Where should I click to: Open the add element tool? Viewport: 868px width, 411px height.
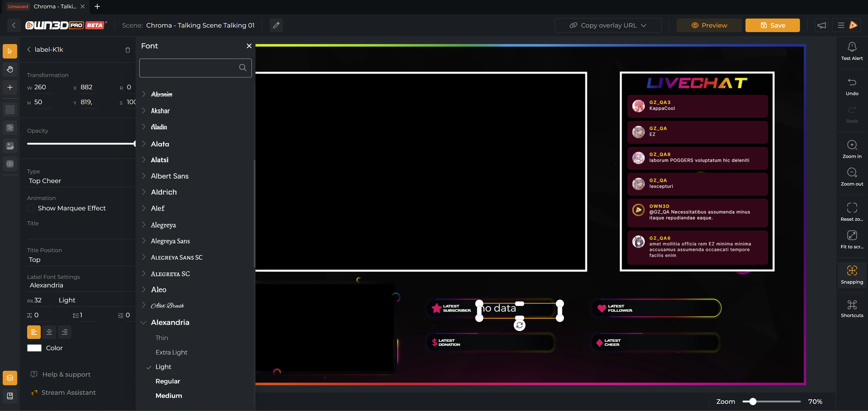pos(10,87)
